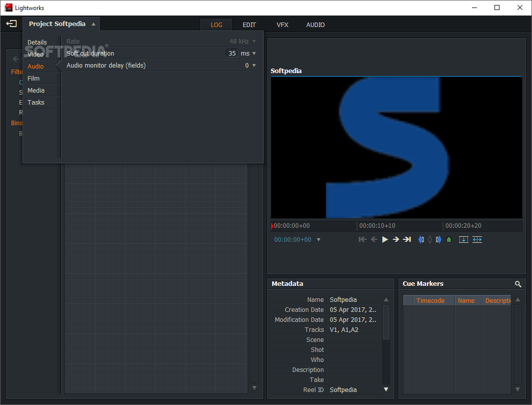Search the Cue Markers panel

(x=518, y=284)
